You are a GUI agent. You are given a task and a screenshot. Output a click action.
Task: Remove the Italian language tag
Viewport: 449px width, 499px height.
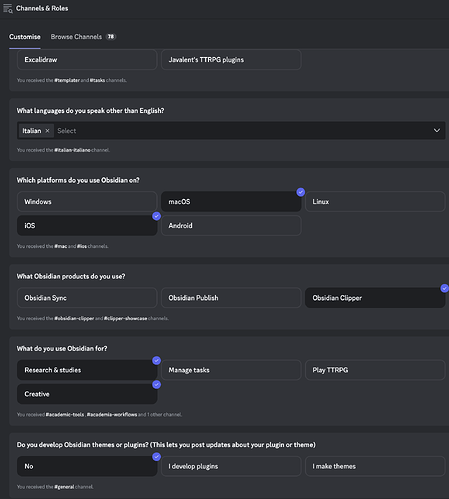point(47,131)
